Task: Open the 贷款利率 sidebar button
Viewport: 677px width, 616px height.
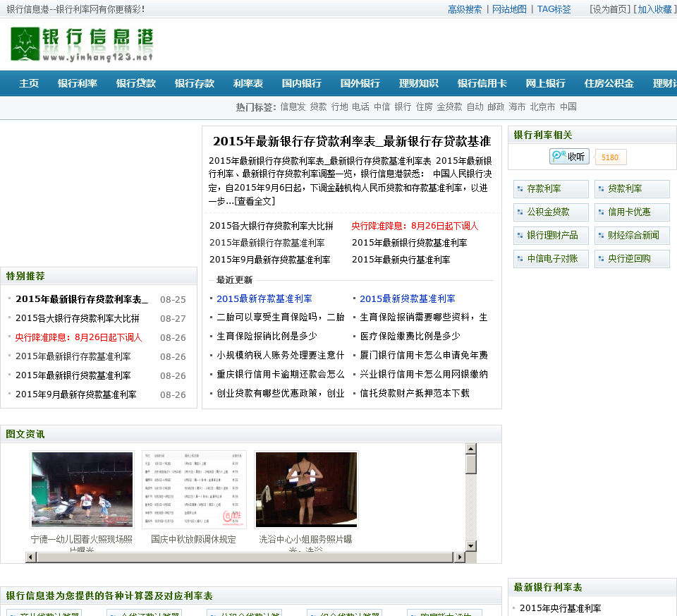Action: (632, 189)
